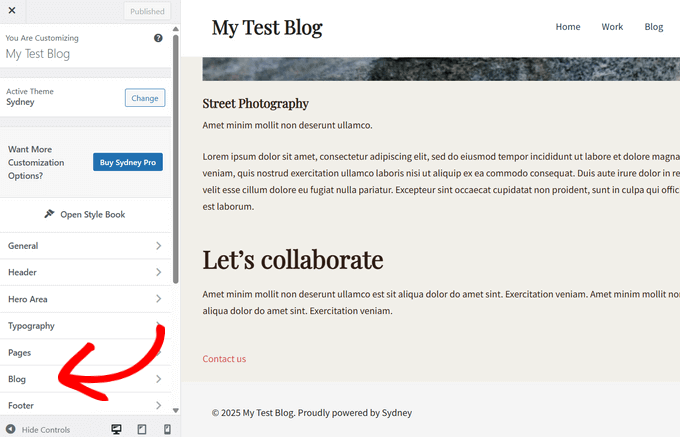Go to Blog in preview navigation
The height and width of the screenshot is (437, 680).
pyautogui.click(x=654, y=27)
